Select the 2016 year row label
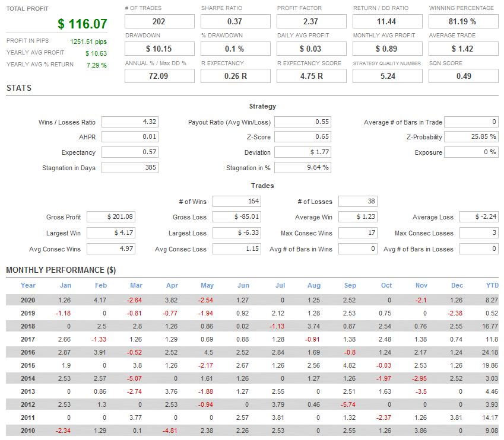504x440 pixels. click(28, 352)
